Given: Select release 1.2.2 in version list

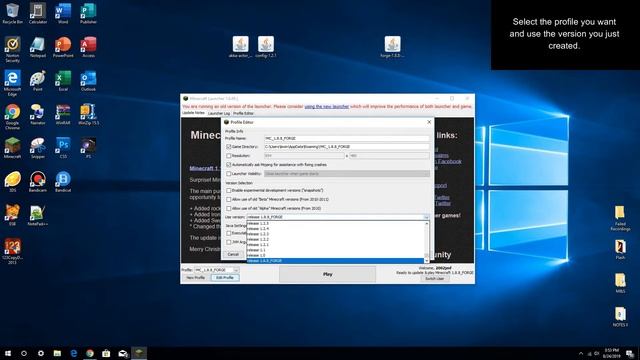Looking at the screenshot, I should coord(336,239).
